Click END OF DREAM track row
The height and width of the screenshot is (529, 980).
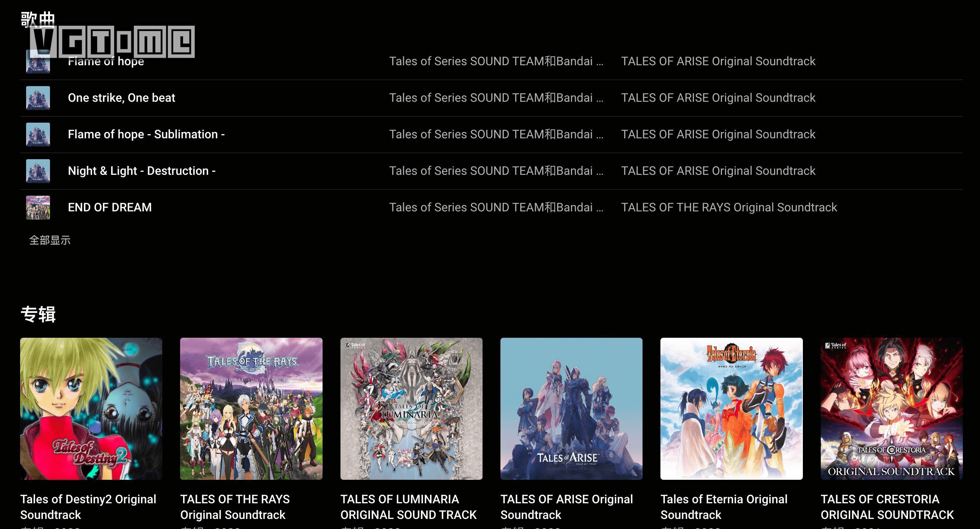pos(493,207)
